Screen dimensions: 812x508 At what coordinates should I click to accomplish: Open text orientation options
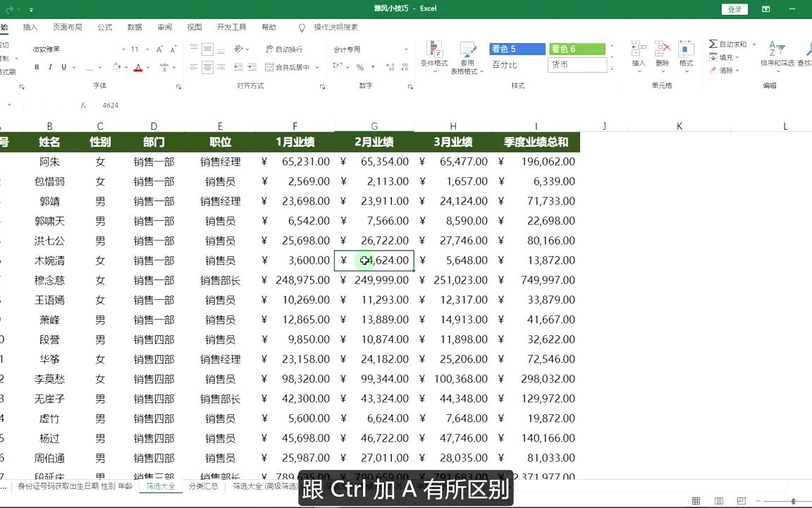241,49
